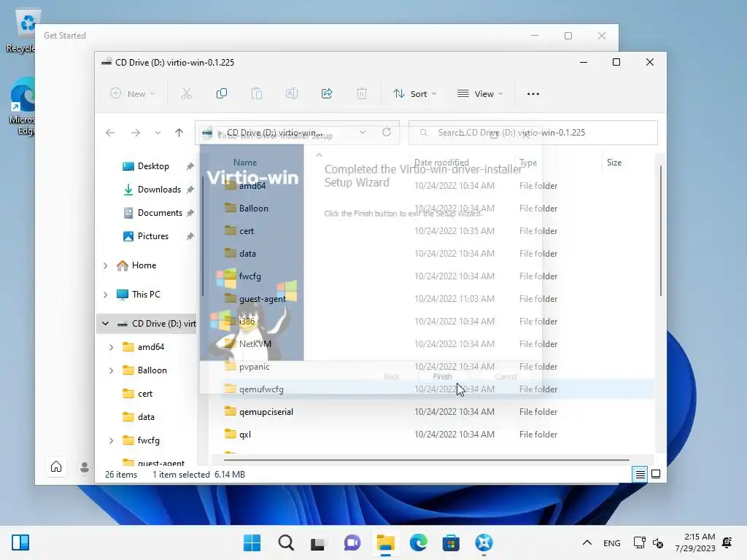Screen dimensions: 747x560
Task: Click Finish in the setup wizard
Action: (442, 377)
